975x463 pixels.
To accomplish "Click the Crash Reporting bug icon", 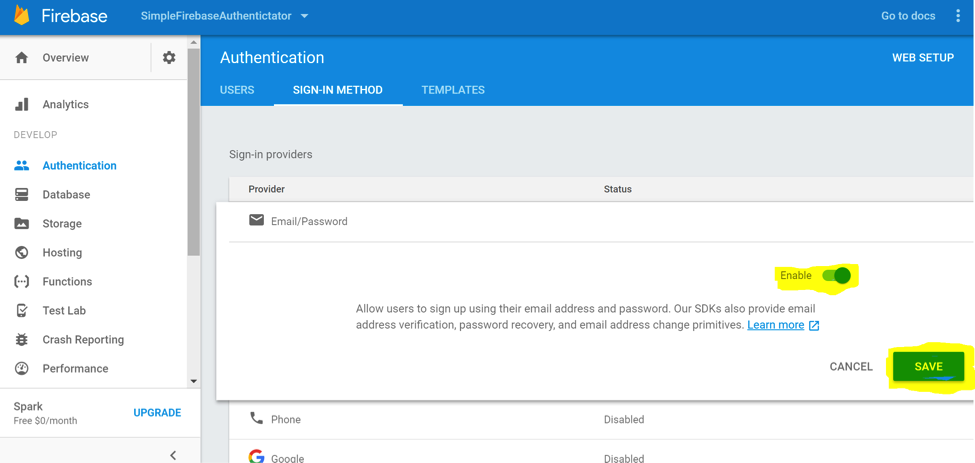I will point(22,339).
